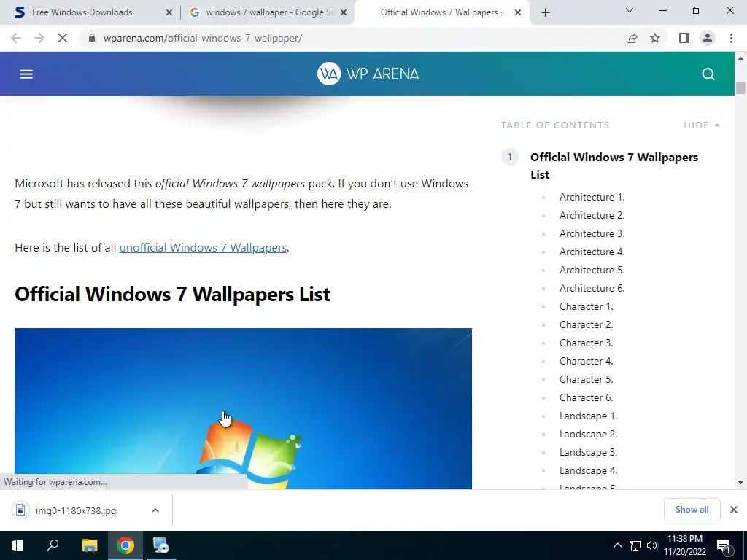Click the scrollbar up arrow
This screenshot has height=560, width=747.
(x=740, y=58)
